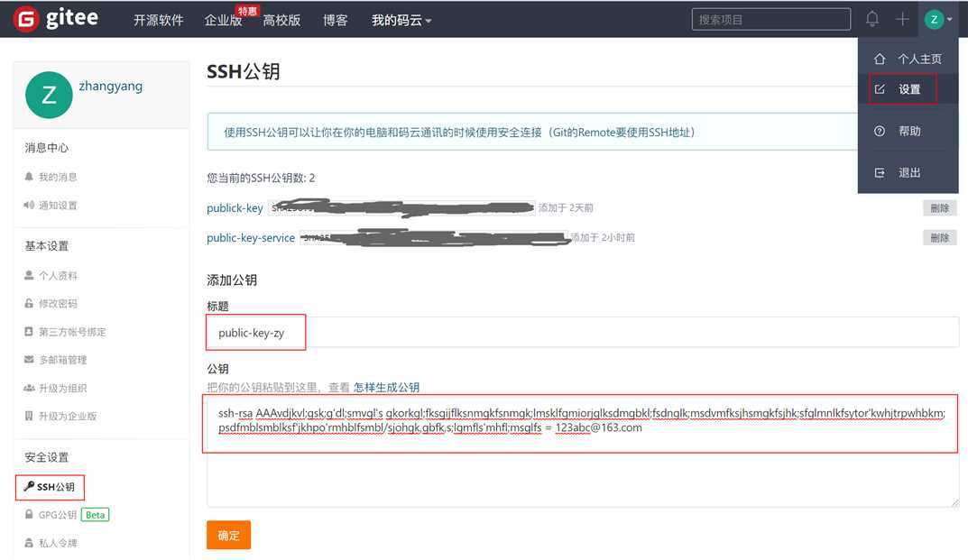
Task: Click the key icon next to SSH公钥
Action: 28,487
